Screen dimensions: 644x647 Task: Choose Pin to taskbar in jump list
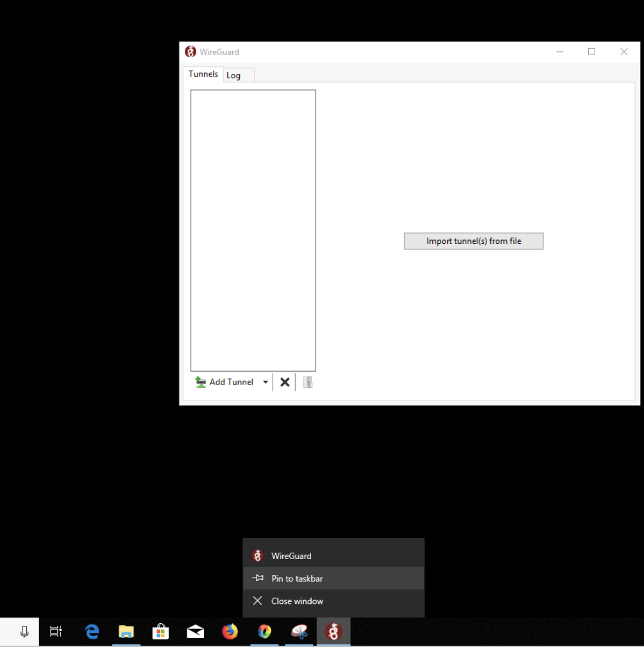point(333,578)
